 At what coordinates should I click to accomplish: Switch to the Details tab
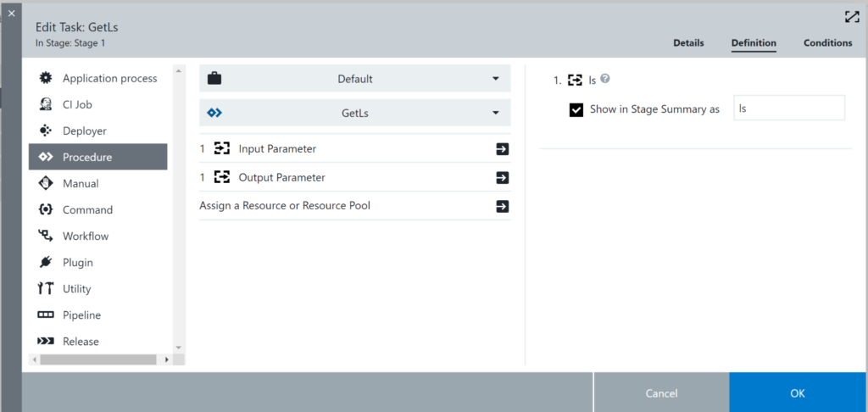click(688, 43)
